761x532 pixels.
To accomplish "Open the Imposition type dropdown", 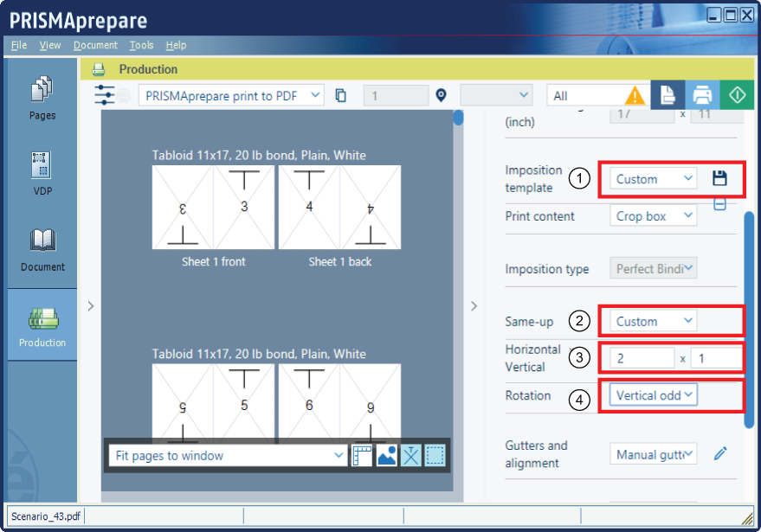I will click(654, 268).
